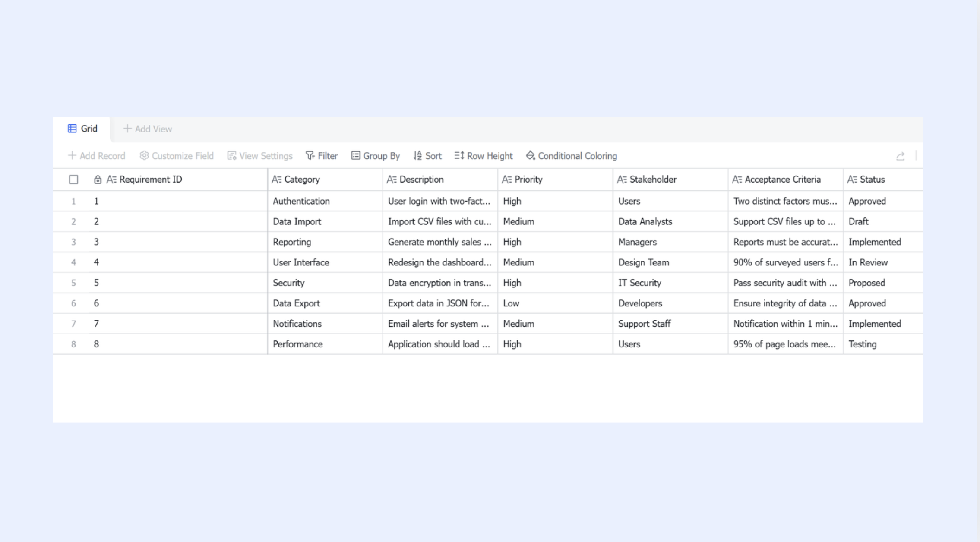Open the Sort options
980x542 pixels.
(427, 156)
